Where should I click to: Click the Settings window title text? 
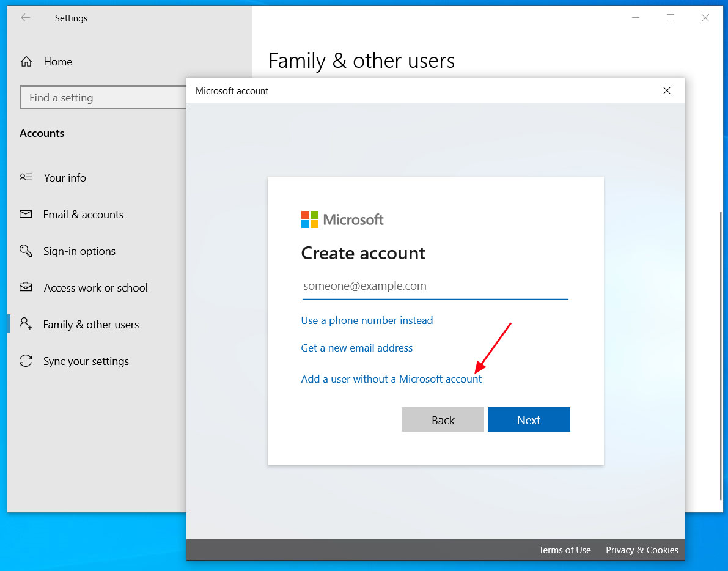[x=71, y=18]
